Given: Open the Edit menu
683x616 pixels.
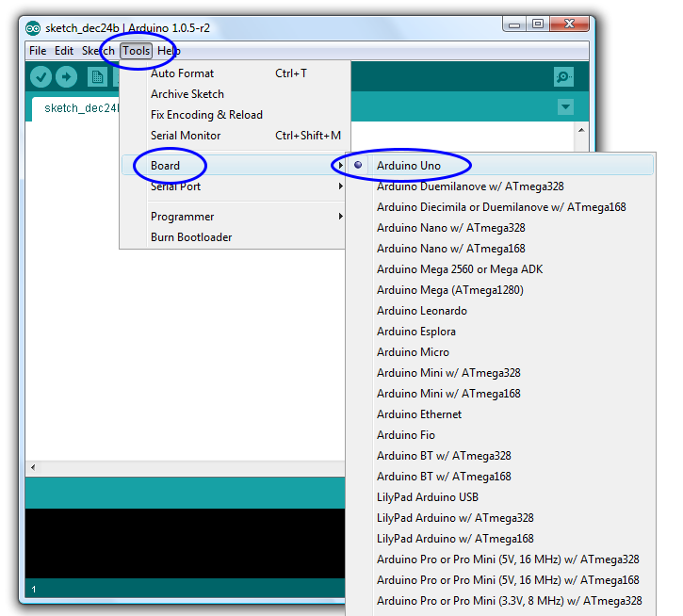Looking at the screenshot, I should [x=64, y=51].
